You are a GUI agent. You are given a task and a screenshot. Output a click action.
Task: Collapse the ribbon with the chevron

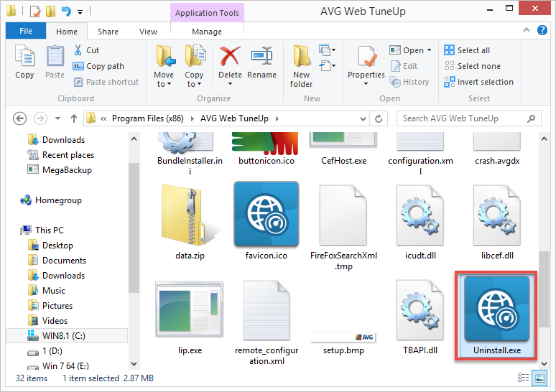pos(527,30)
